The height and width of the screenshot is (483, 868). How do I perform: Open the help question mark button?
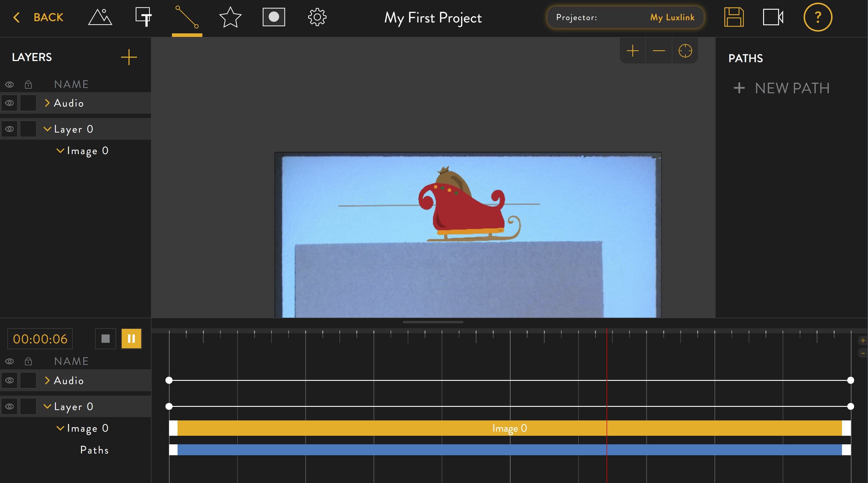817,17
